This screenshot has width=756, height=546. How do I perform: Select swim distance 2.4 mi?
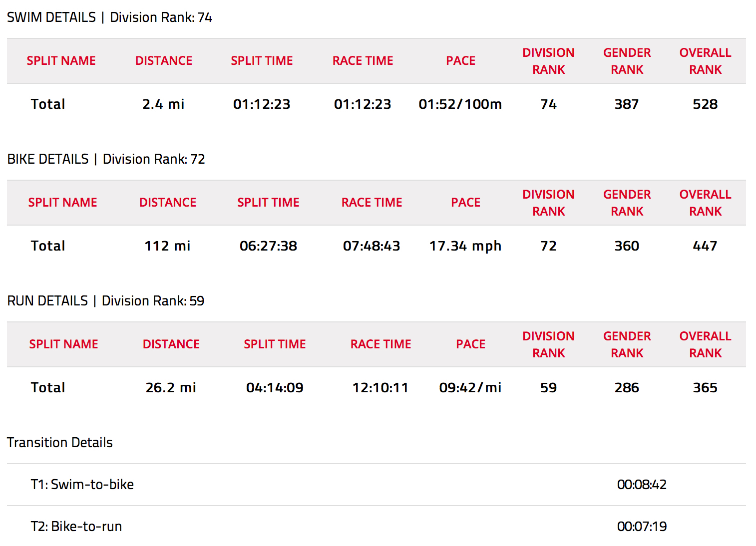pyautogui.click(x=163, y=104)
